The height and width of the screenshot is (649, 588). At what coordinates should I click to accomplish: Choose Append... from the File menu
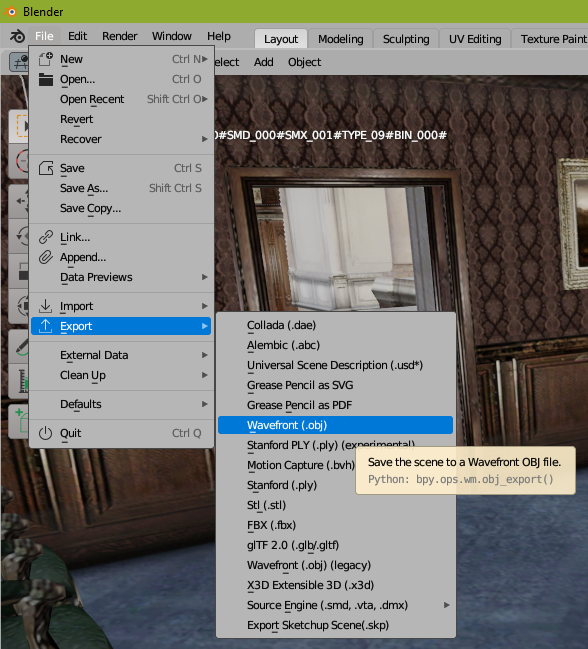(x=121, y=257)
